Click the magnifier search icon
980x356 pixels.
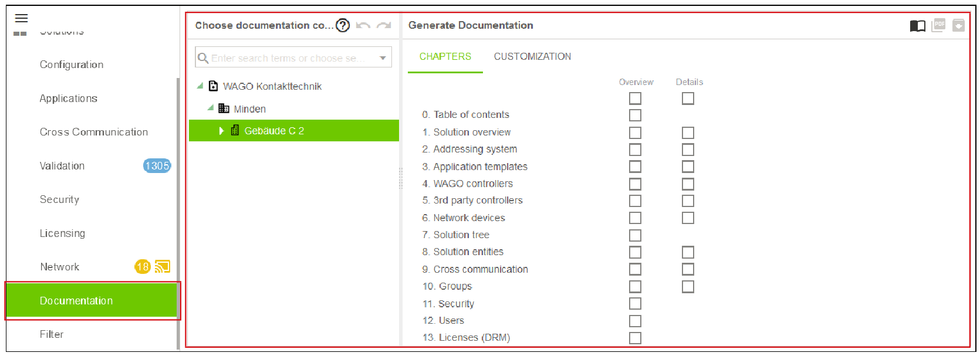[203, 58]
